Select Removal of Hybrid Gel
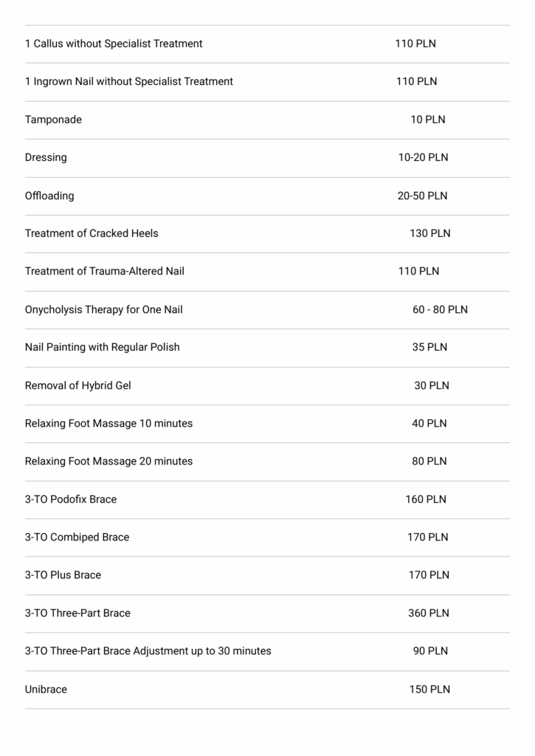Screen dimensions: 535x756 pyautogui.click(x=78, y=385)
